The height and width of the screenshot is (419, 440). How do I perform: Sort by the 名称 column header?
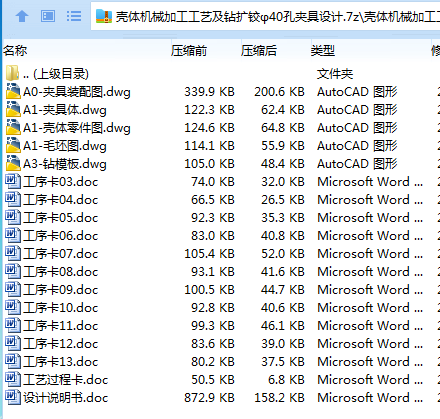pyautogui.click(x=15, y=51)
